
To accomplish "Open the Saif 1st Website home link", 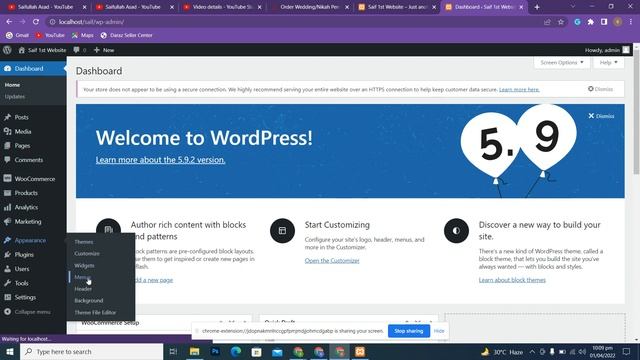I will (42, 50).
